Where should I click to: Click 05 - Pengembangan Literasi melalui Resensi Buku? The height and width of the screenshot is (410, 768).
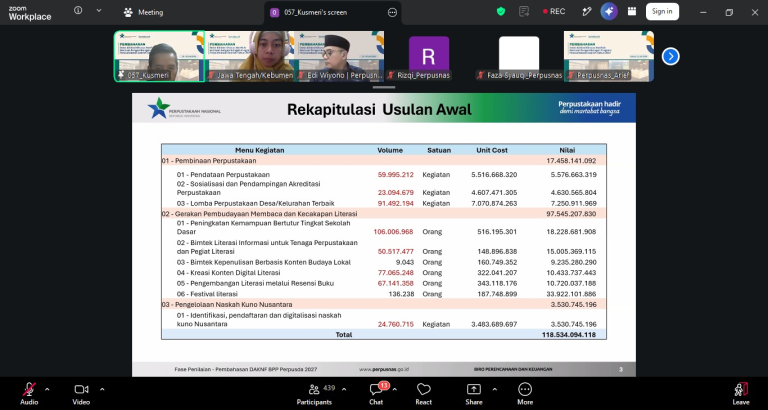255,284
